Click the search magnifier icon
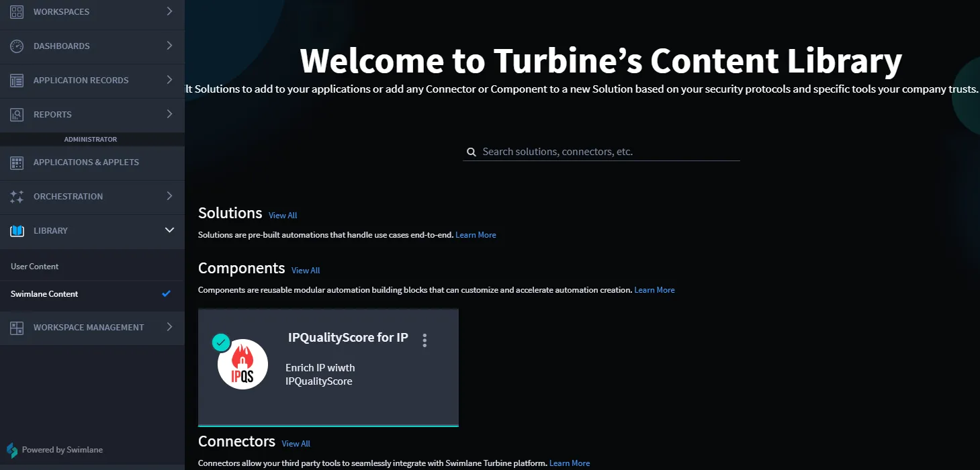The image size is (980, 470). pos(472,152)
